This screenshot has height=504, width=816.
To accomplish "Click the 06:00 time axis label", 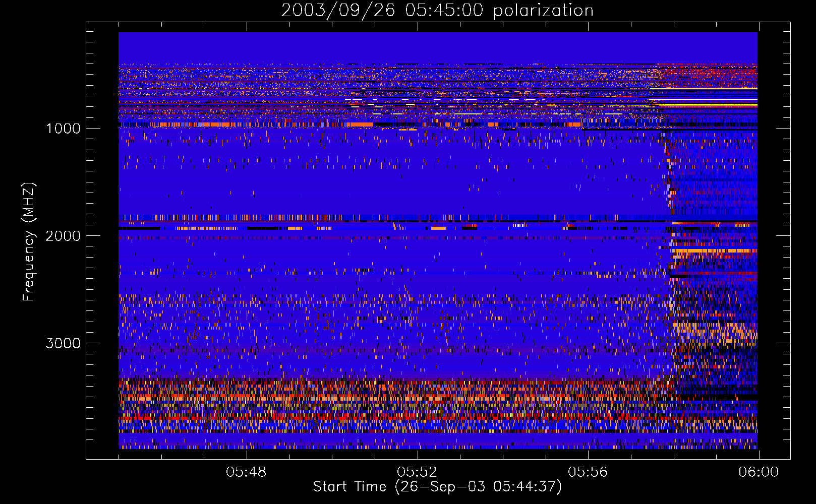I will (759, 472).
